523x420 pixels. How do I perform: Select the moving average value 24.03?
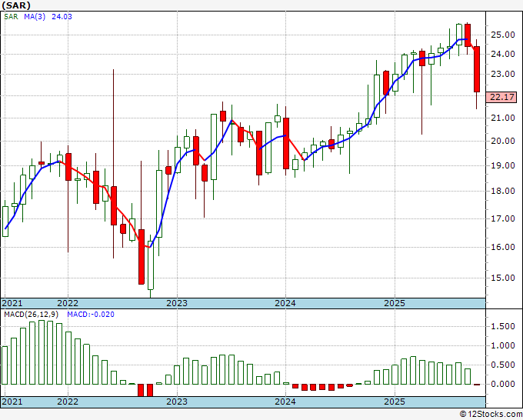tap(62, 17)
